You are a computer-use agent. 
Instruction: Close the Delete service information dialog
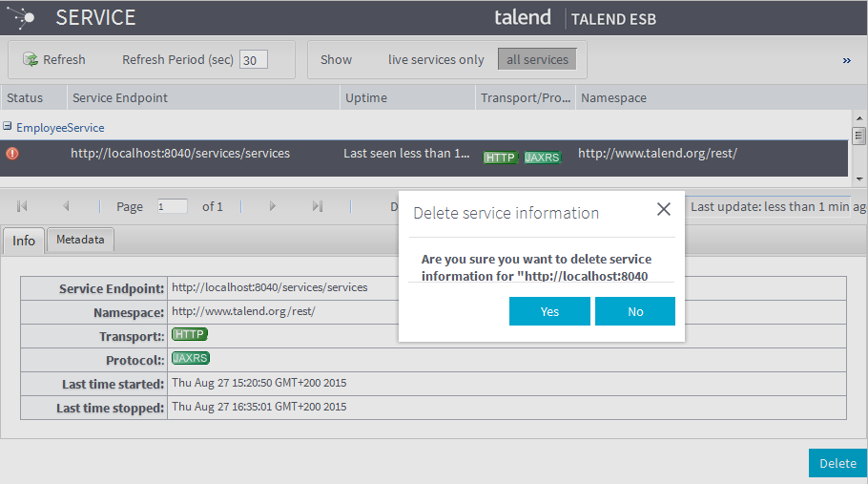(x=663, y=209)
